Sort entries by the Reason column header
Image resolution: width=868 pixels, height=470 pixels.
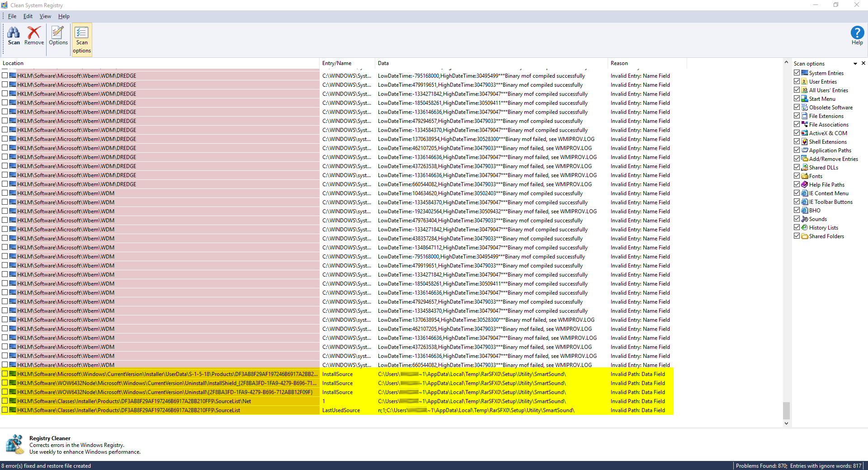coord(633,63)
